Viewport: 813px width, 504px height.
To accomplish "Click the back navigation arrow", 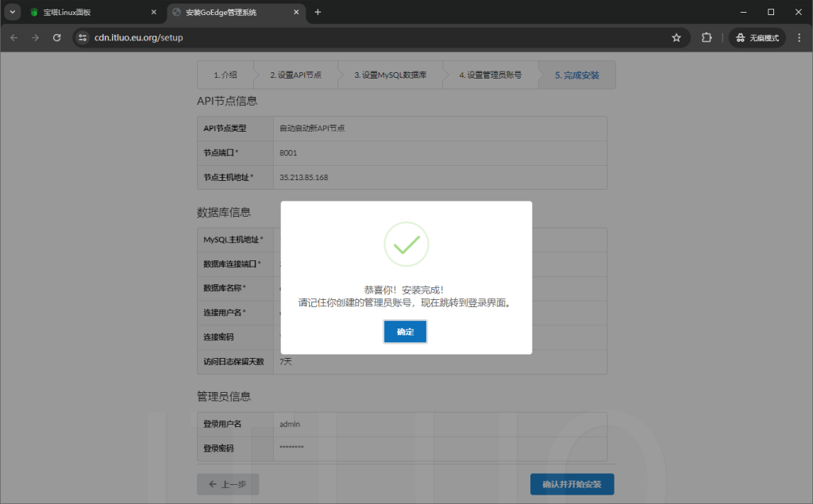I will pyautogui.click(x=13, y=37).
